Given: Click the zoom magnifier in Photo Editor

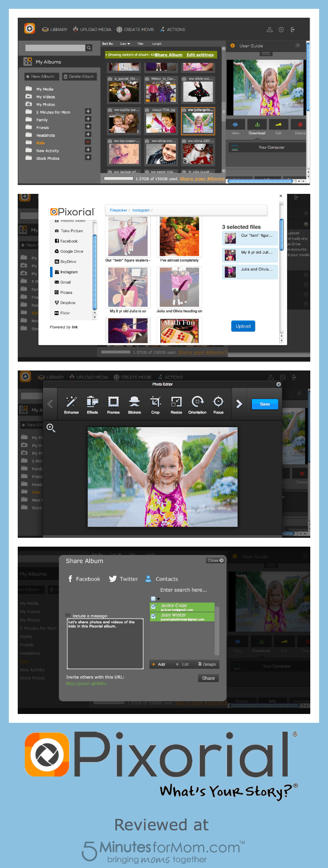Looking at the screenshot, I should click(51, 428).
